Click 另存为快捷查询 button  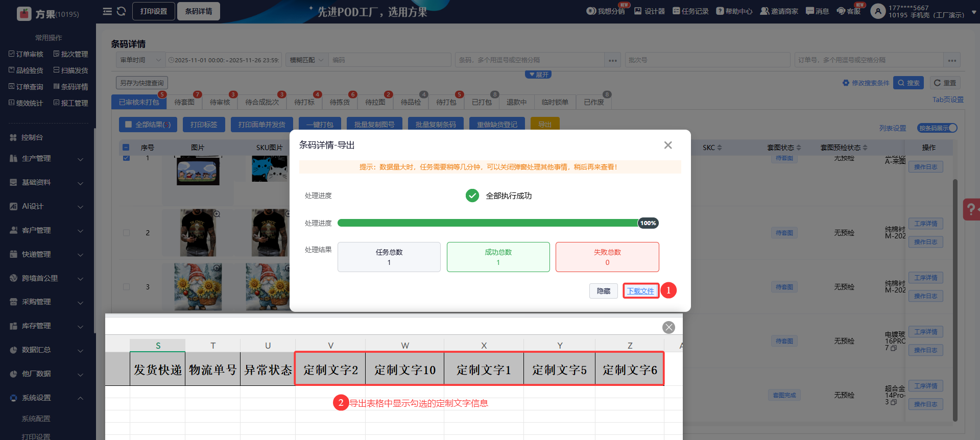point(142,83)
